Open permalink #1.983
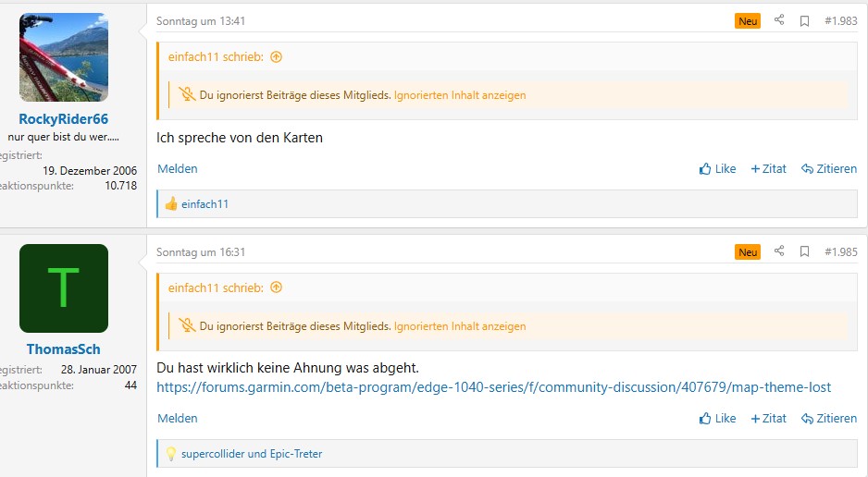 click(x=840, y=20)
